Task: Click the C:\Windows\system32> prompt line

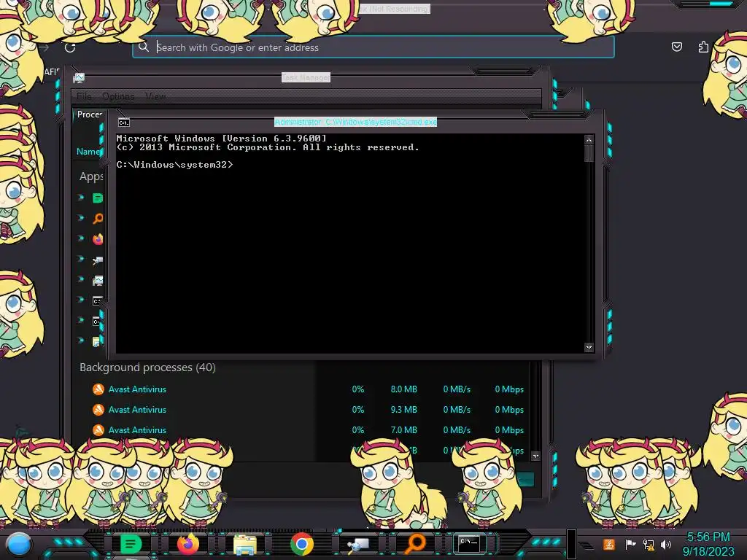Action: 175,165
